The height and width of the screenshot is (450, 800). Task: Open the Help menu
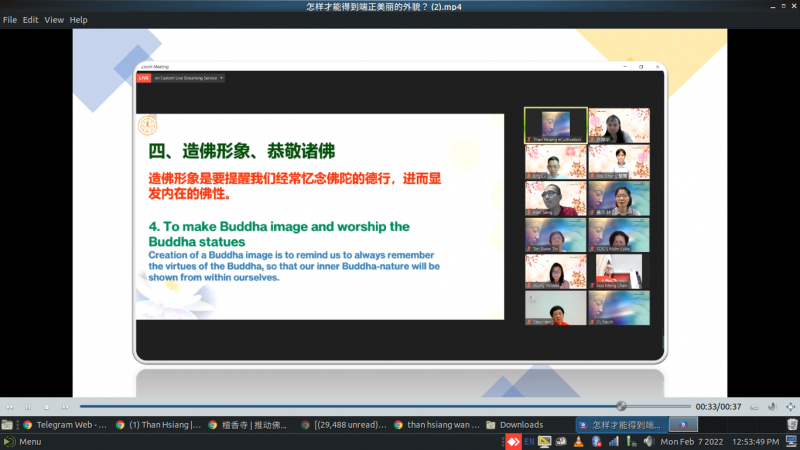coord(78,20)
